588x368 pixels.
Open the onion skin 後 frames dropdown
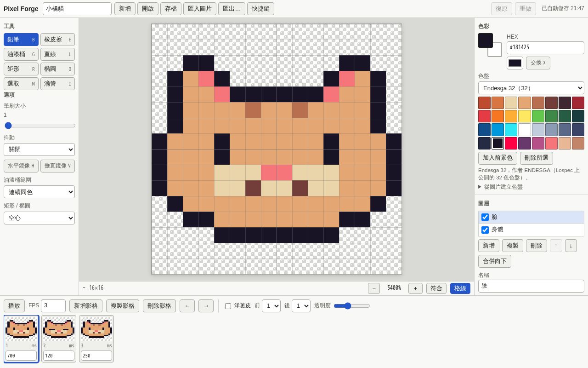point(301,306)
